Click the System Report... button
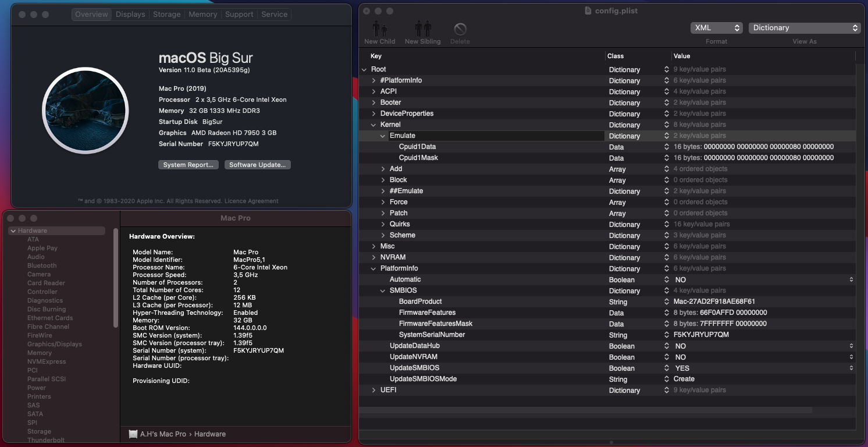The height and width of the screenshot is (447, 868). (x=188, y=165)
